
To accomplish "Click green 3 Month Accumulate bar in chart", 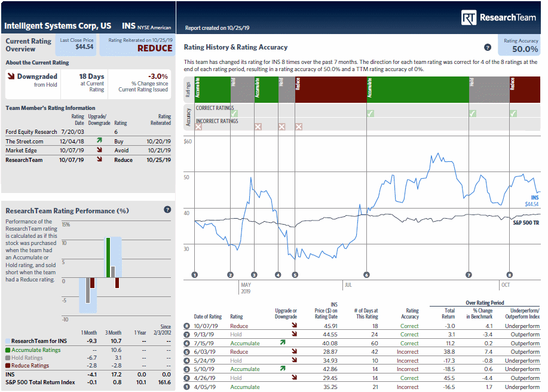I will pos(108,258).
